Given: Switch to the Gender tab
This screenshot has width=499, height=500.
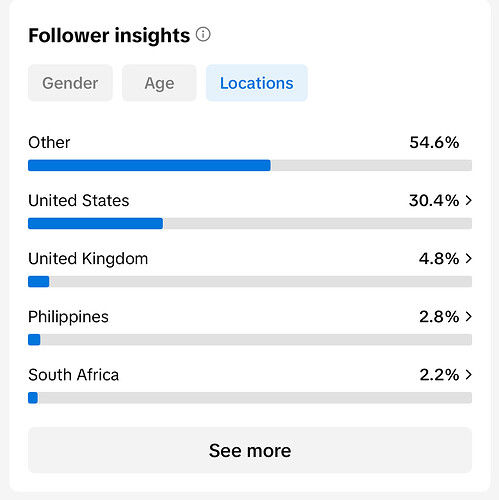Looking at the screenshot, I should point(70,83).
